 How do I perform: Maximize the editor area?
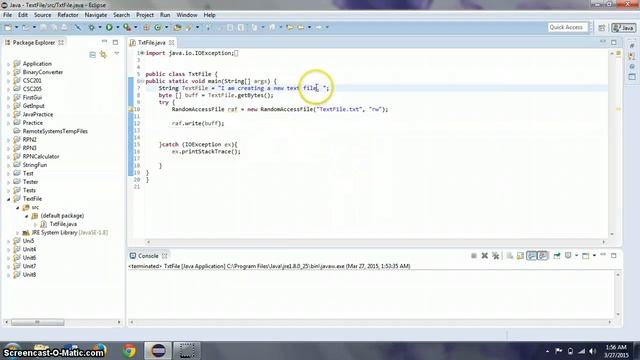(x=614, y=42)
